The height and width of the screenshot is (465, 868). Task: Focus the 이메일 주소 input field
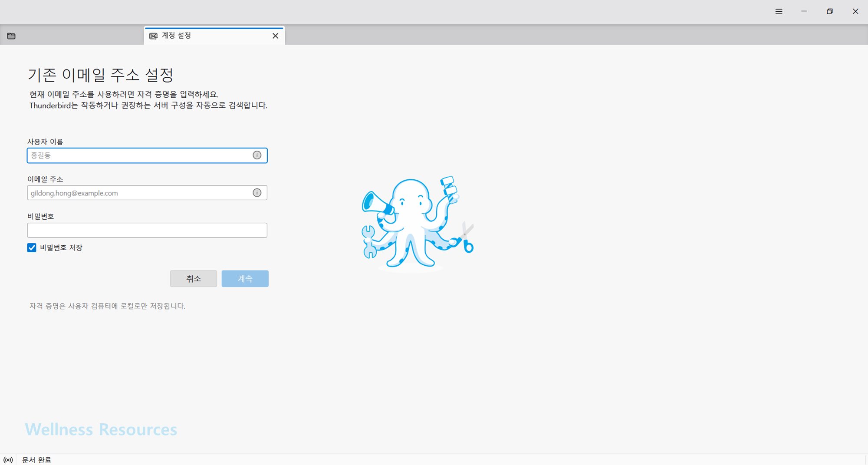[147, 193]
